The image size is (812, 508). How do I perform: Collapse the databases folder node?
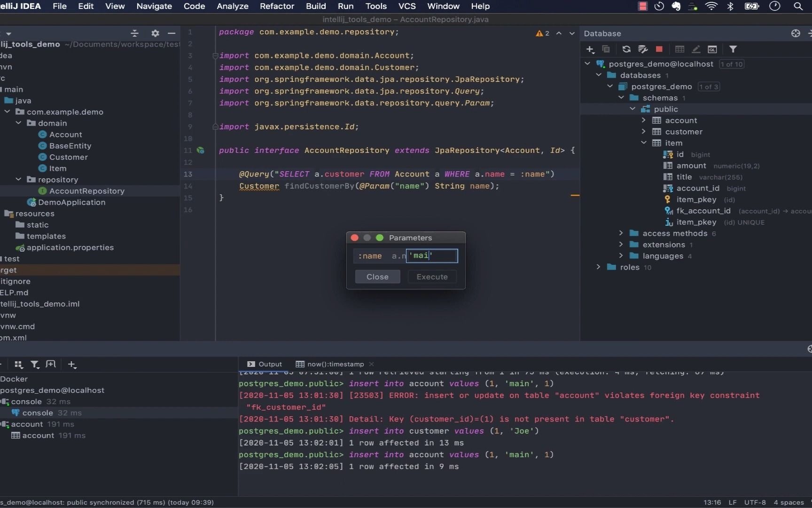(x=599, y=75)
